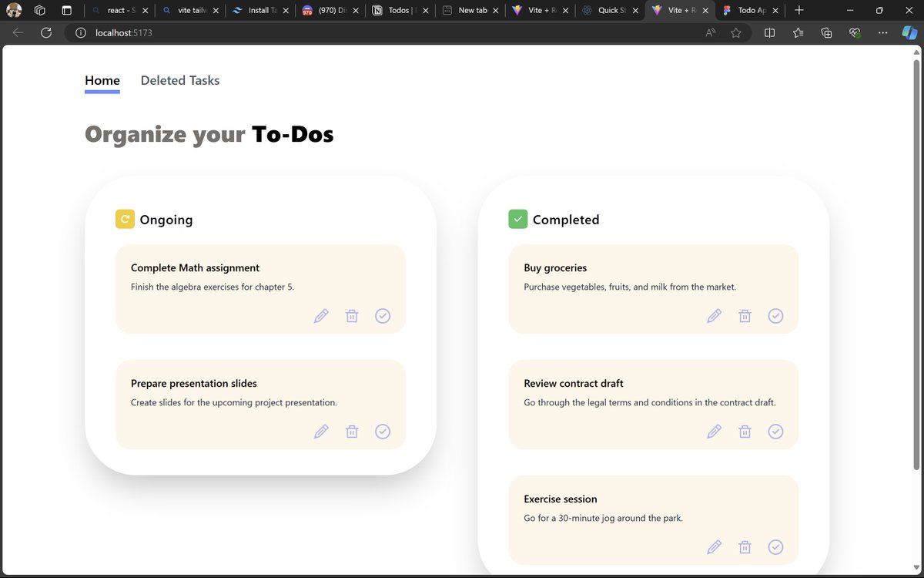The width and height of the screenshot is (924, 578).
Task: Open the browser profile avatar
Action: pos(14,11)
